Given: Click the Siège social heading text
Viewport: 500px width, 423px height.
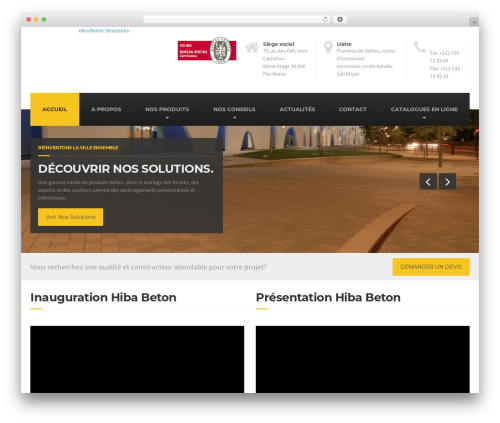Looking at the screenshot, I should (x=278, y=44).
